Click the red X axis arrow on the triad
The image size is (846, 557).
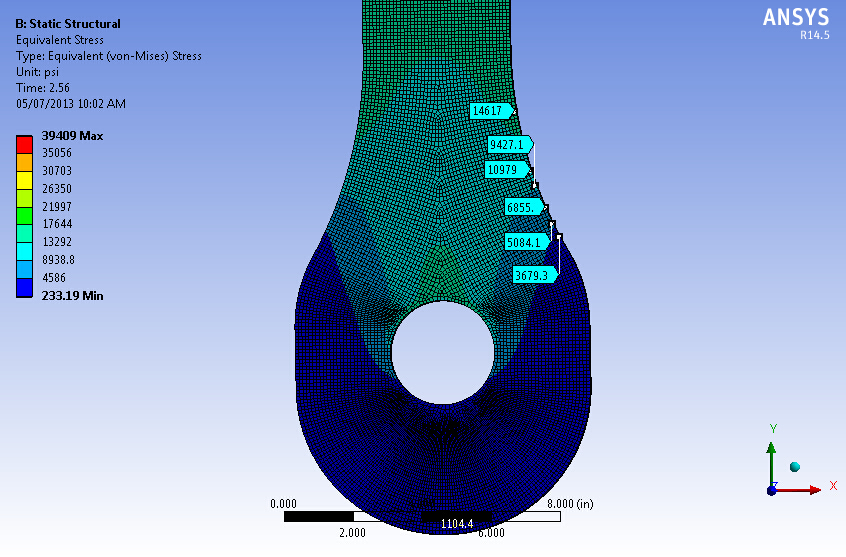pyautogui.click(x=810, y=489)
